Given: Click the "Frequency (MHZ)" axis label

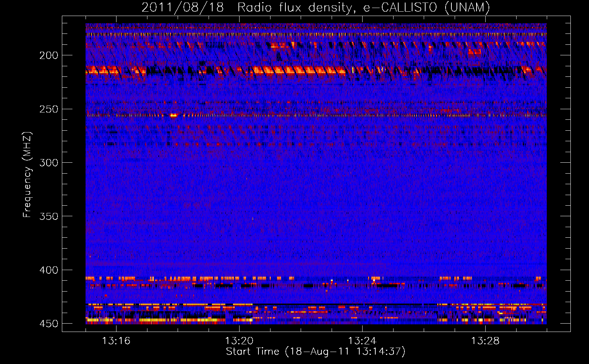Looking at the screenshot, I should click(27, 174).
